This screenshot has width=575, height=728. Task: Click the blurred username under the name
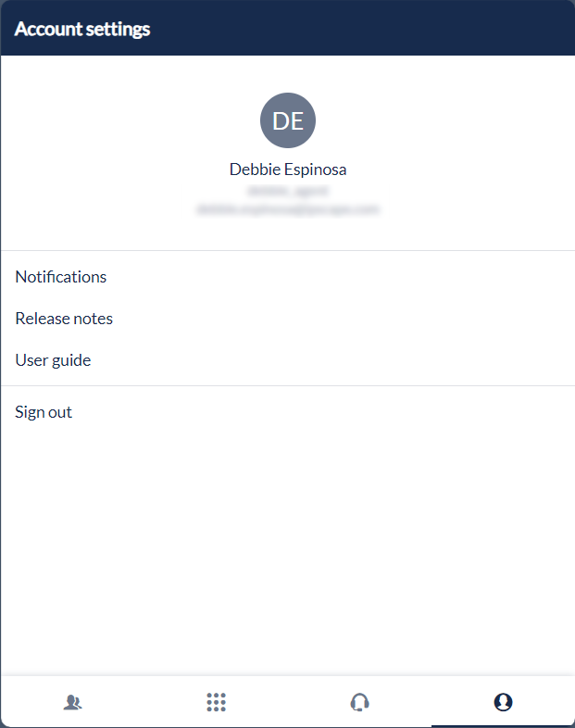[x=288, y=191]
